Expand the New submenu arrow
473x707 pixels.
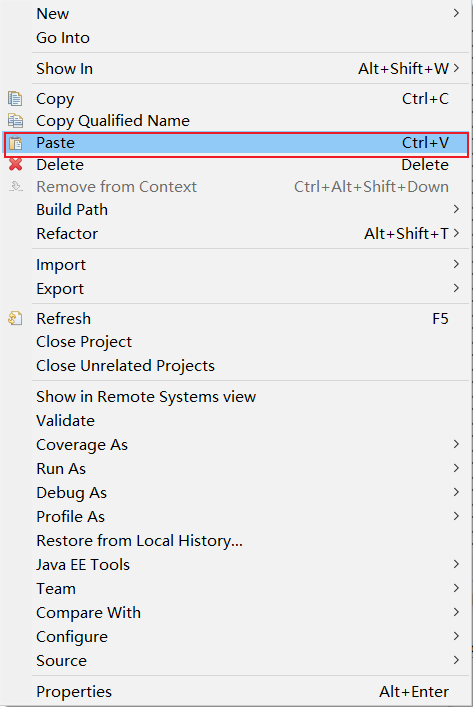tap(456, 13)
